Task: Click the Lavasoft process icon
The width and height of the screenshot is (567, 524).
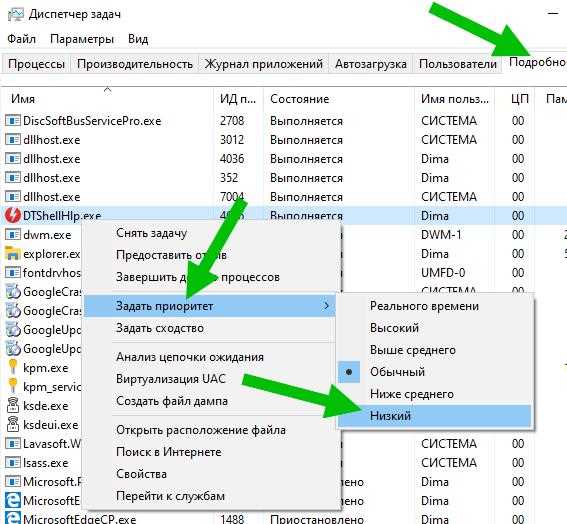Action: click(x=13, y=443)
